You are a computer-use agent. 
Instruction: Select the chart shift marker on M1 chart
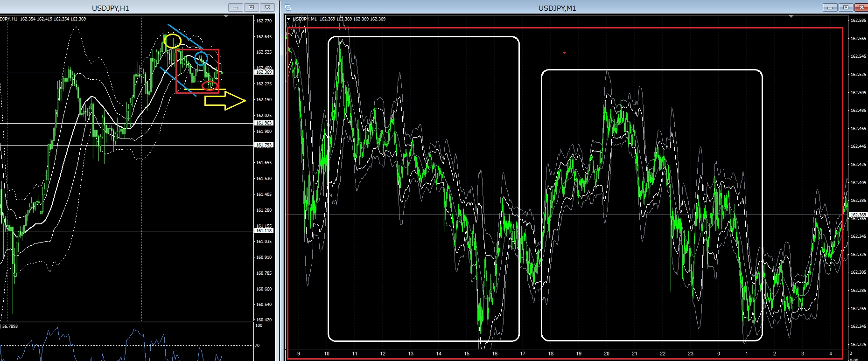pos(791,17)
